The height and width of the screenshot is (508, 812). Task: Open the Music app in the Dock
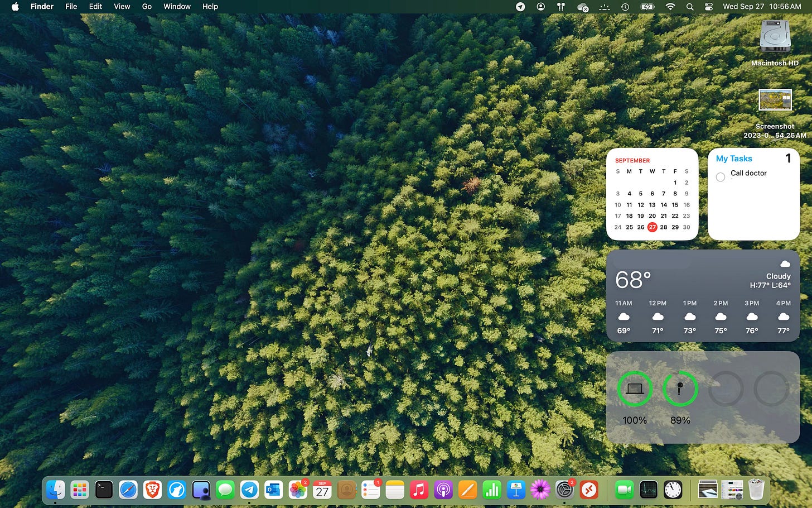click(x=419, y=490)
